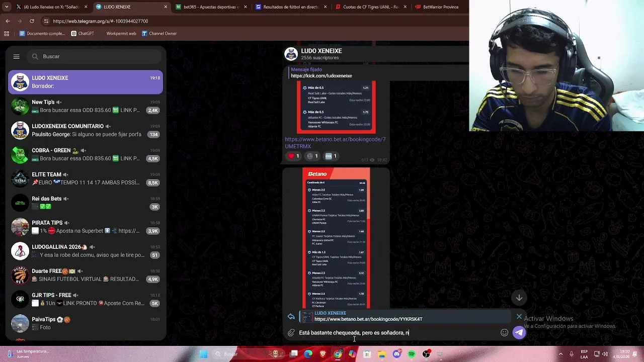The image size is (644, 362).
Task: Open the PaivaTips chat
Action: [86, 323]
